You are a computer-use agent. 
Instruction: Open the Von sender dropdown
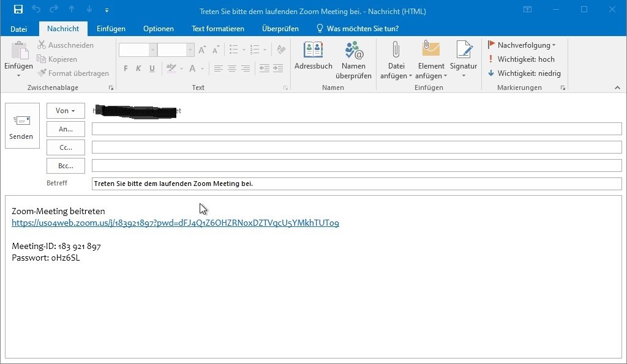pyautogui.click(x=66, y=111)
